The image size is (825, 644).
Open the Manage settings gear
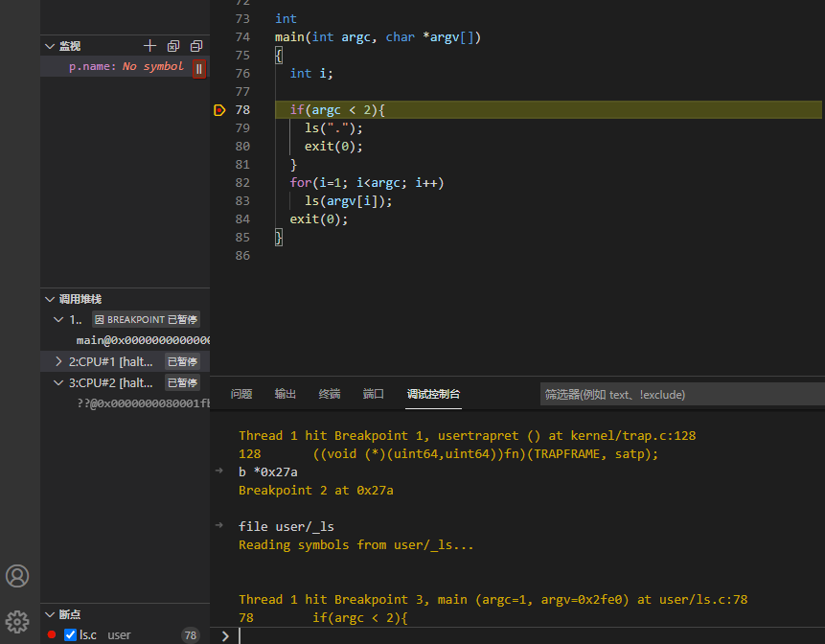coord(17,622)
